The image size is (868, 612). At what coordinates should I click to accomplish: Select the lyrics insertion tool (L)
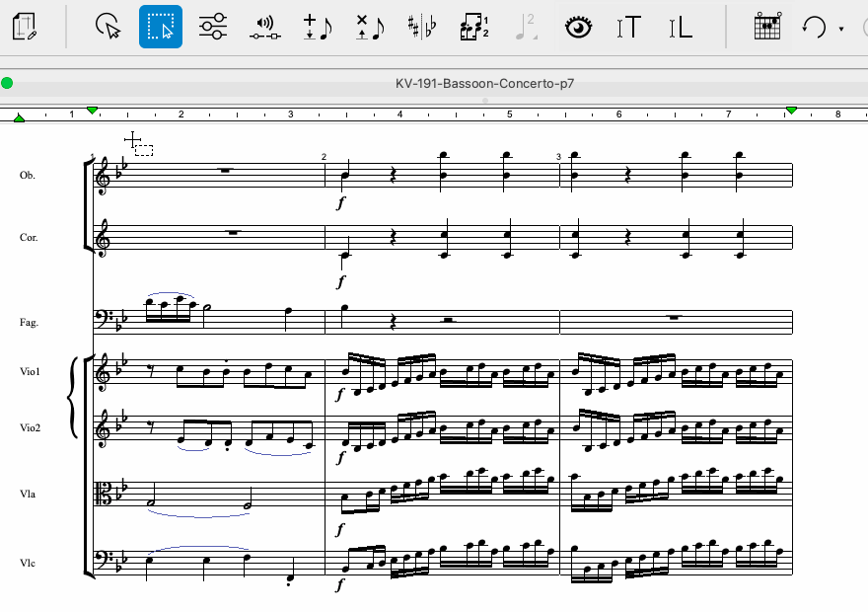(x=681, y=27)
